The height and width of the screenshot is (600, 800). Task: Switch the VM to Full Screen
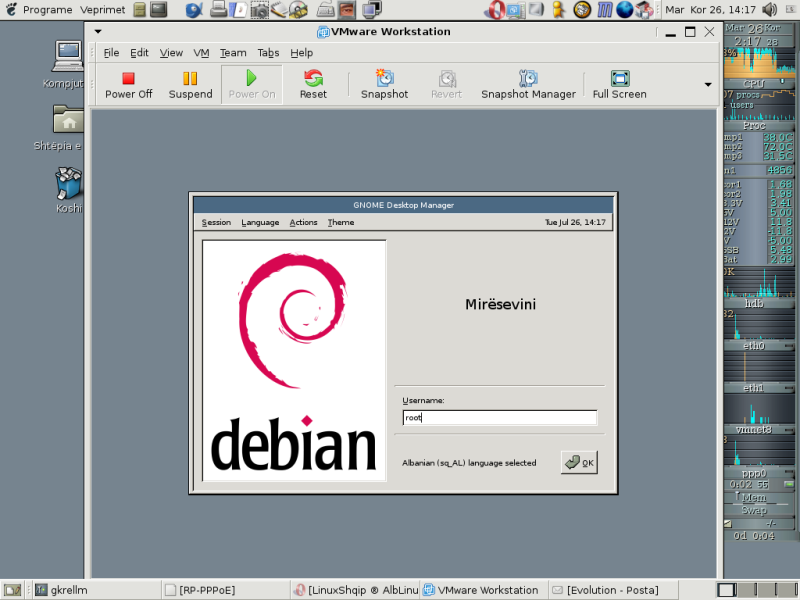click(619, 85)
